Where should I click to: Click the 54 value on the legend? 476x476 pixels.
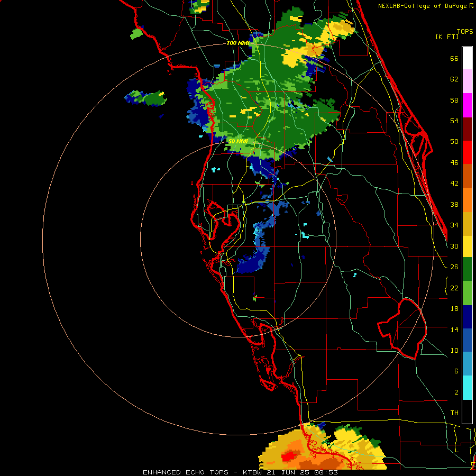pos(454,121)
